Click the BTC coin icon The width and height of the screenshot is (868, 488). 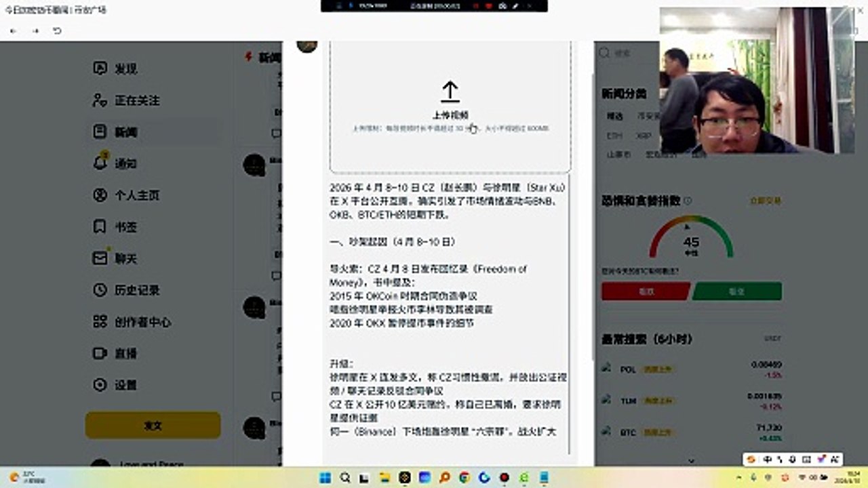tap(606, 430)
